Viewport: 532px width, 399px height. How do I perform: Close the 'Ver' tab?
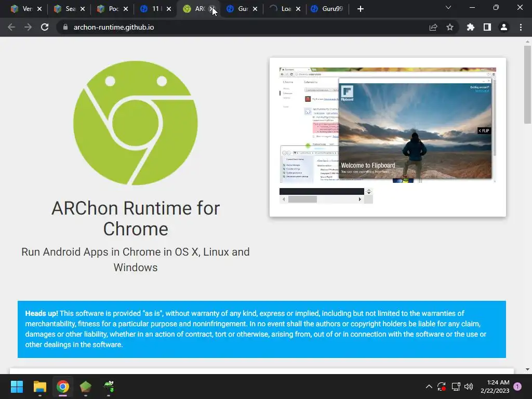click(x=39, y=9)
